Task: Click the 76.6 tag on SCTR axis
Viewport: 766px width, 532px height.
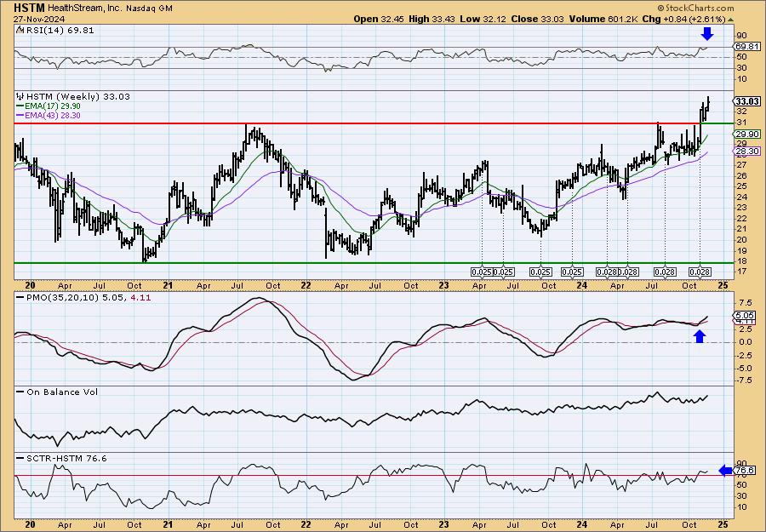Action: (746, 471)
